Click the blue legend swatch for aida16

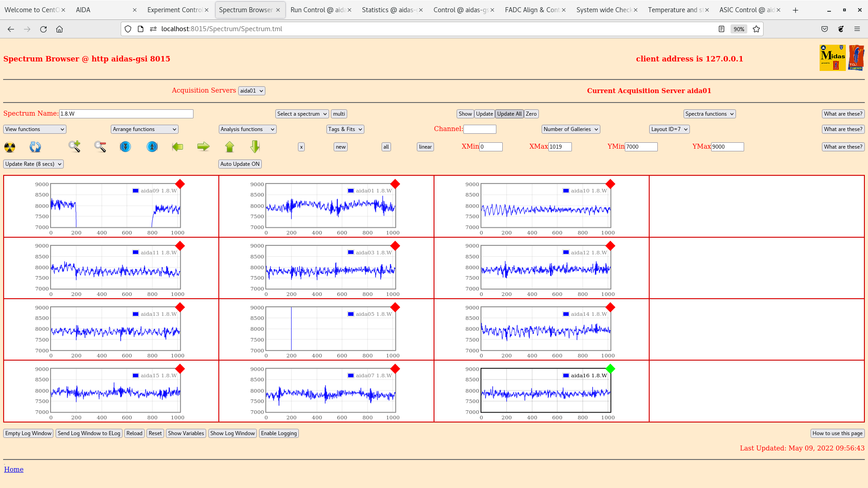[x=566, y=375]
